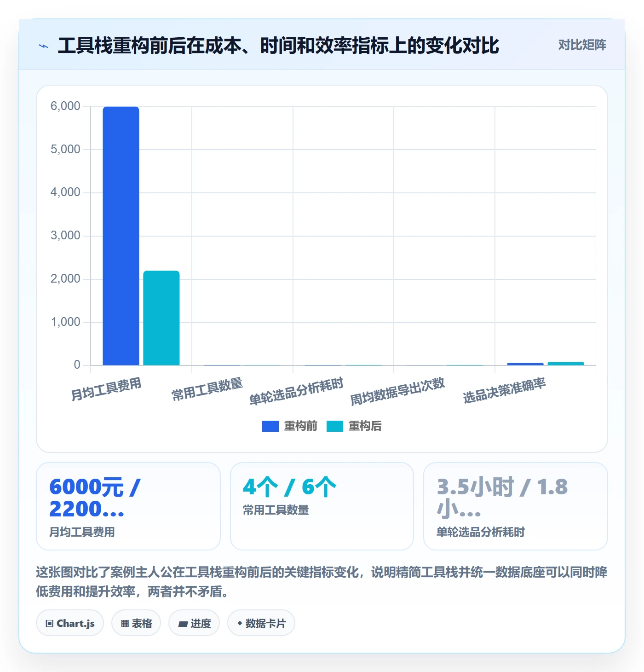
Task: Open the 4个 / 6个 tool count card
Action: (x=322, y=506)
